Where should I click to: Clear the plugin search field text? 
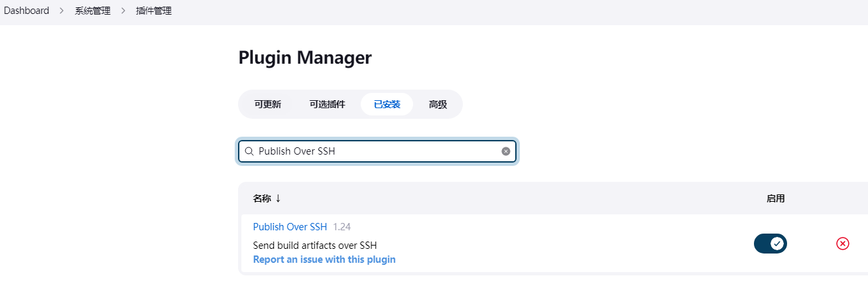click(x=506, y=151)
